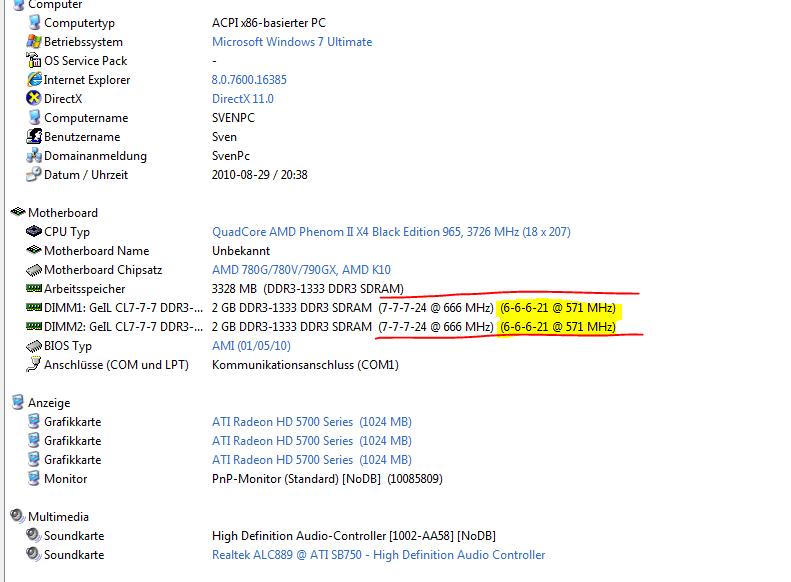Select the Benutzername label
Viewport: 791px width, 582px height.
[x=82, y=137]
